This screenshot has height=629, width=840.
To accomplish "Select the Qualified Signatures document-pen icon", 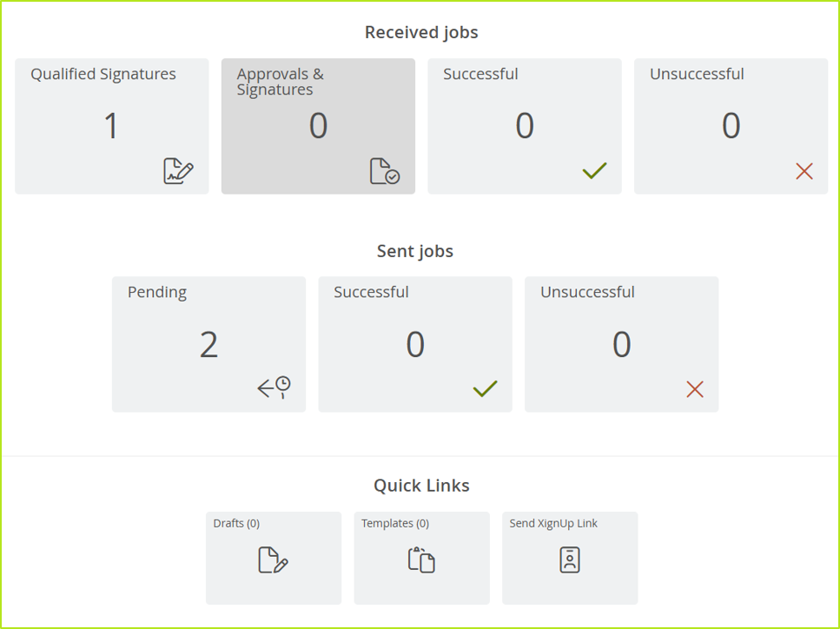I will [x=178, y=171].
